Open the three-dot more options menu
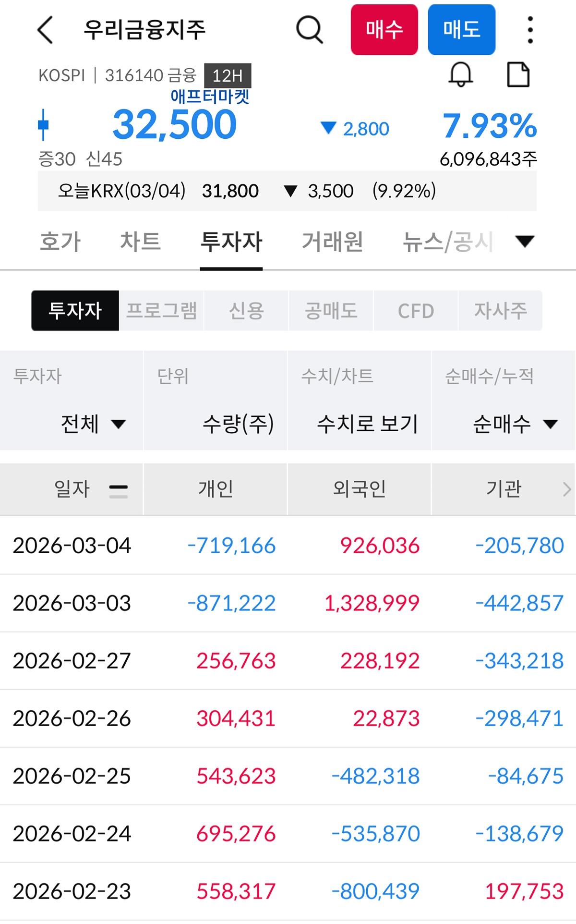 tap(530, 30)
